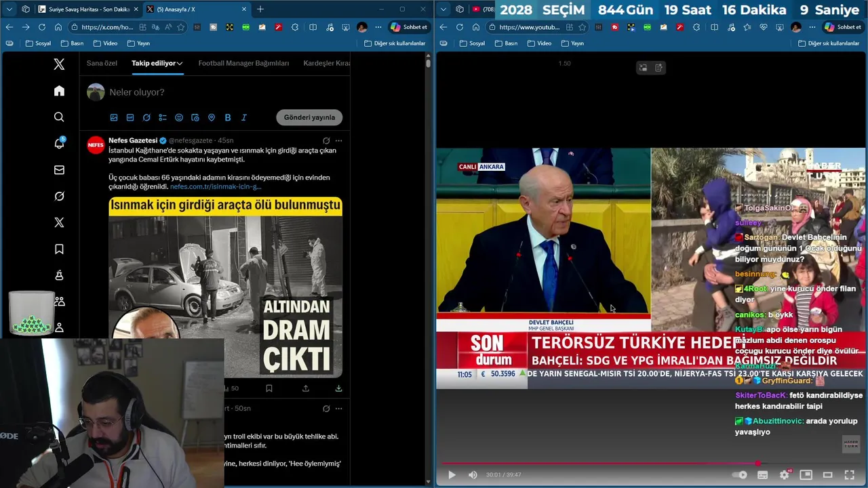
Task: Insert emoji in post composer
Action: click(x=179, y=117)
